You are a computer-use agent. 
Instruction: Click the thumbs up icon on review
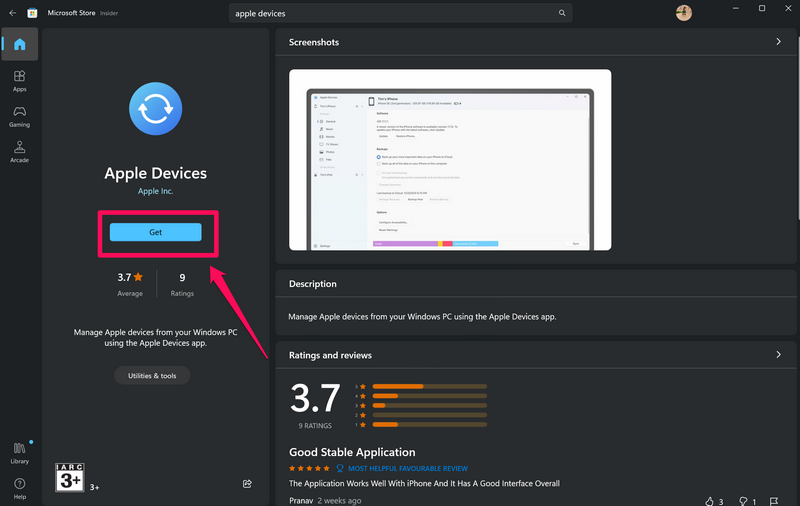[708, 500]
